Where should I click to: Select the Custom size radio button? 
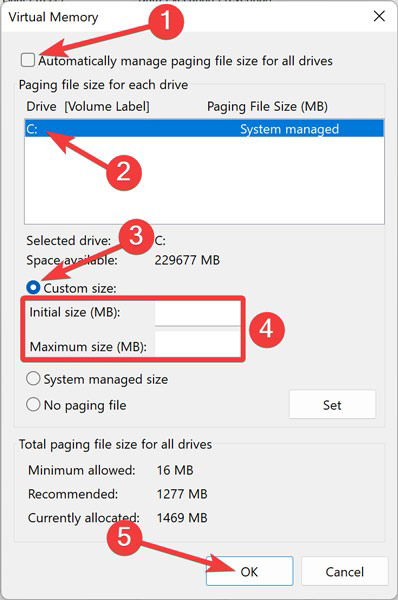tap(33, 287)
